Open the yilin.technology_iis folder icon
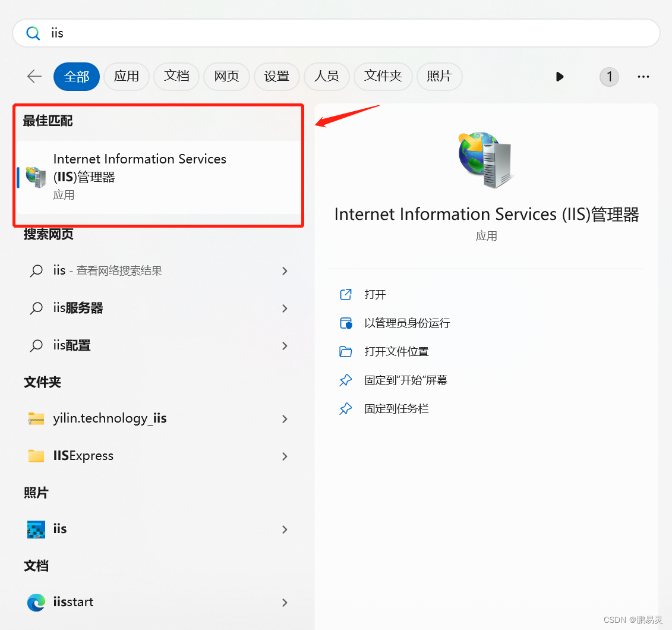Image resolution: width=672 pixels, height=630 pixels. tap(36, 418)
